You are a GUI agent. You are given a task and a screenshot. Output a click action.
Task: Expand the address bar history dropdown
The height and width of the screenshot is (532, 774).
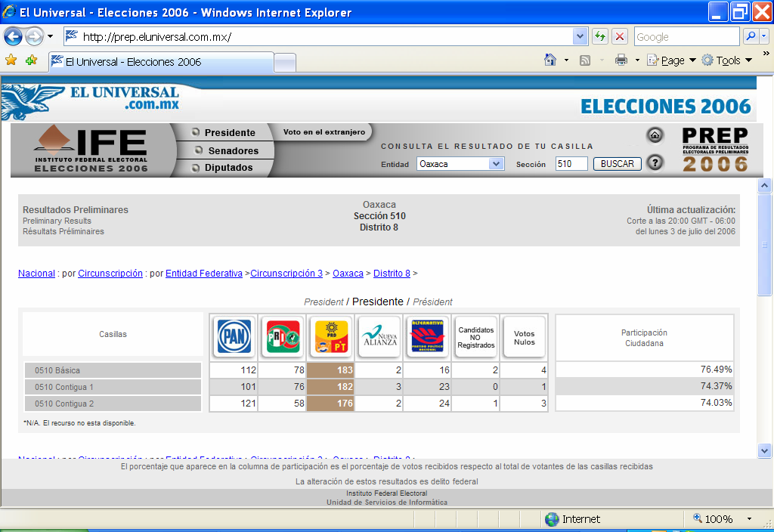580,36
